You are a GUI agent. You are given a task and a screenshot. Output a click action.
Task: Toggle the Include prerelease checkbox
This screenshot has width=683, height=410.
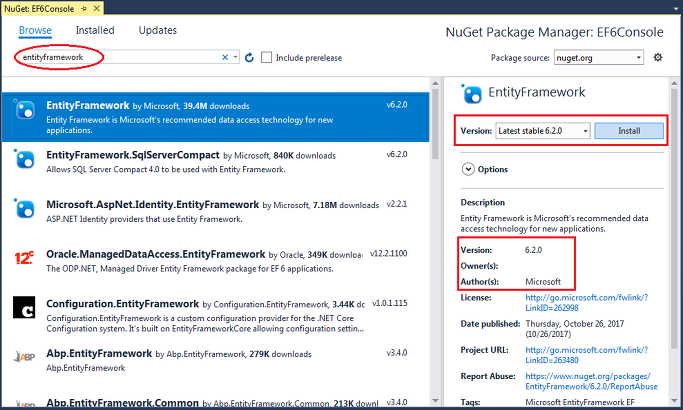[266, 58]
